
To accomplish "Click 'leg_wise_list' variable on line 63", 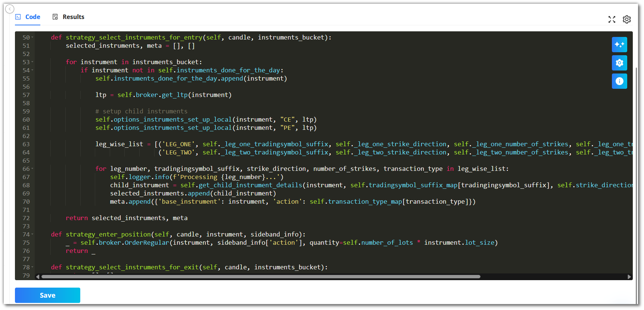I will (119, 144).
